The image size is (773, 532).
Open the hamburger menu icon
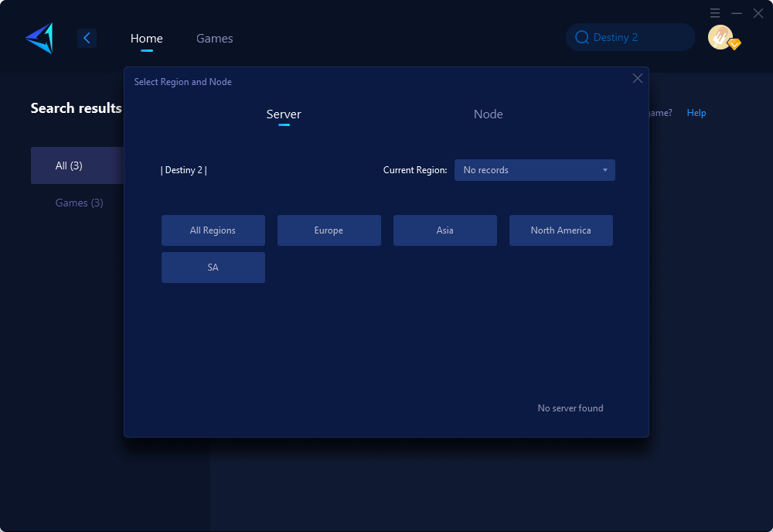(715, 13)
